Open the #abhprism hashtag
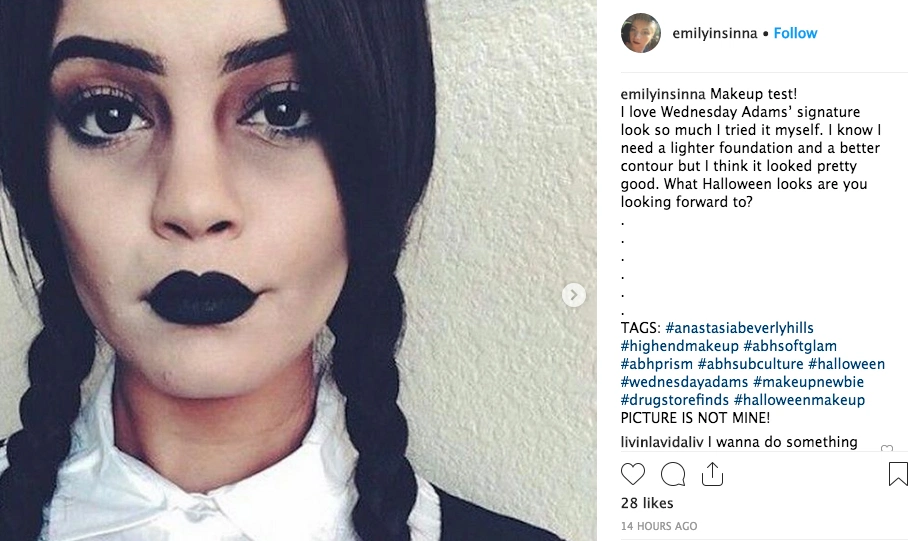 [657, 364]
